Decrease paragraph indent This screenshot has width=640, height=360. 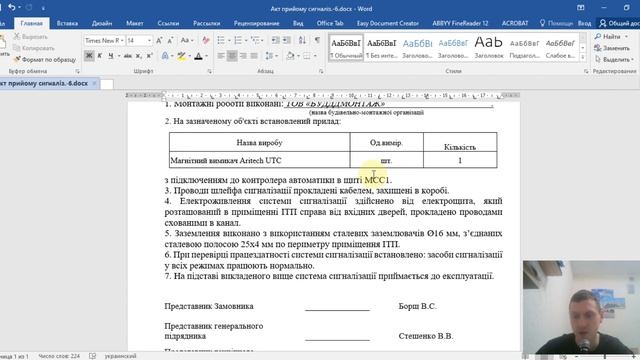pos(276,40)
